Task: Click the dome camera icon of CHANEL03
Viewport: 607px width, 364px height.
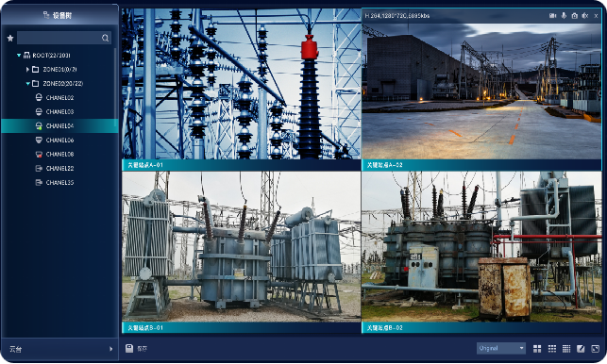Action: [39, 112]
